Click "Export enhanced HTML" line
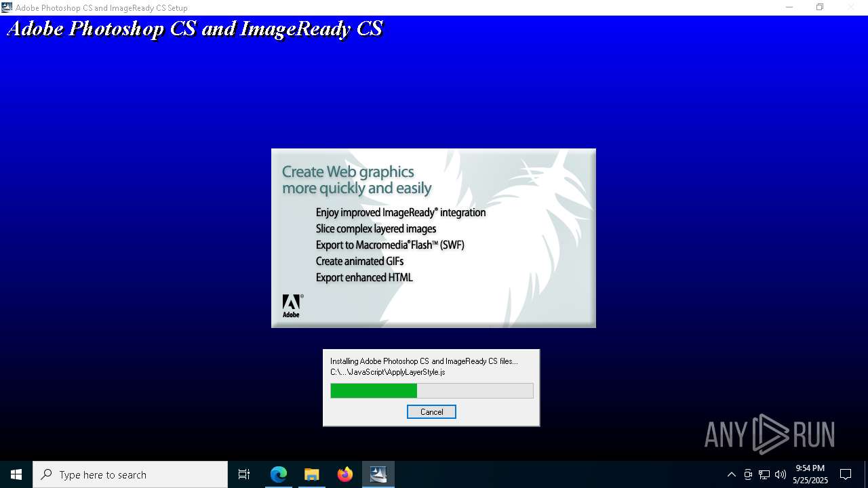This screenshot has width=868, height=488. 364,277
